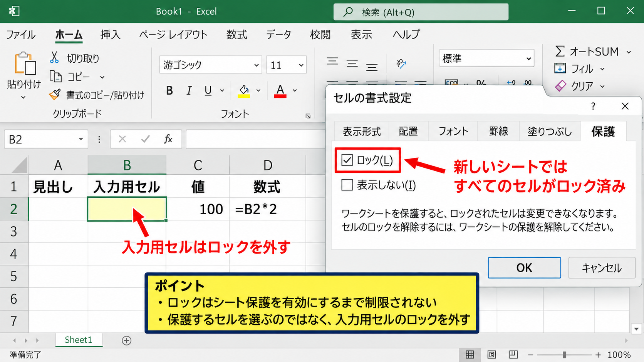644x362 pixels.
Task: Open the 数式 ribbon tab
Action: pos(236,35)
